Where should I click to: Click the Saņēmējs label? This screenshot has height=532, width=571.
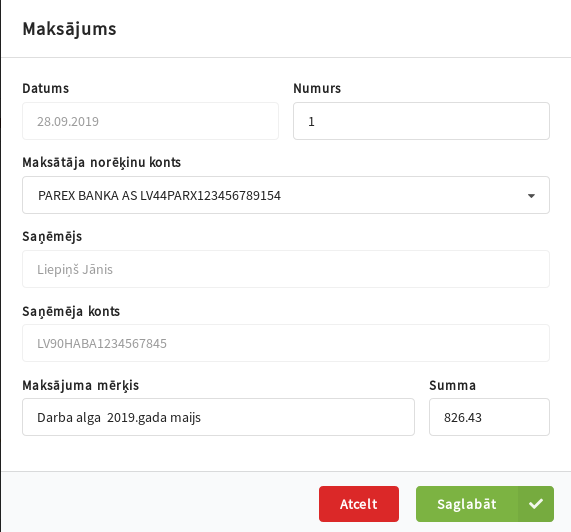coord(52,237)
